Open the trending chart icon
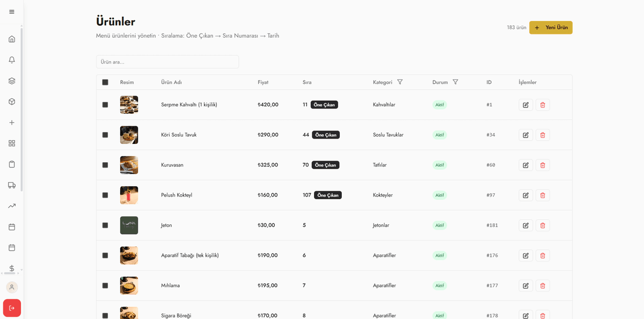The height and width of the screenshot is (319, 644). [x=12, y=206]
